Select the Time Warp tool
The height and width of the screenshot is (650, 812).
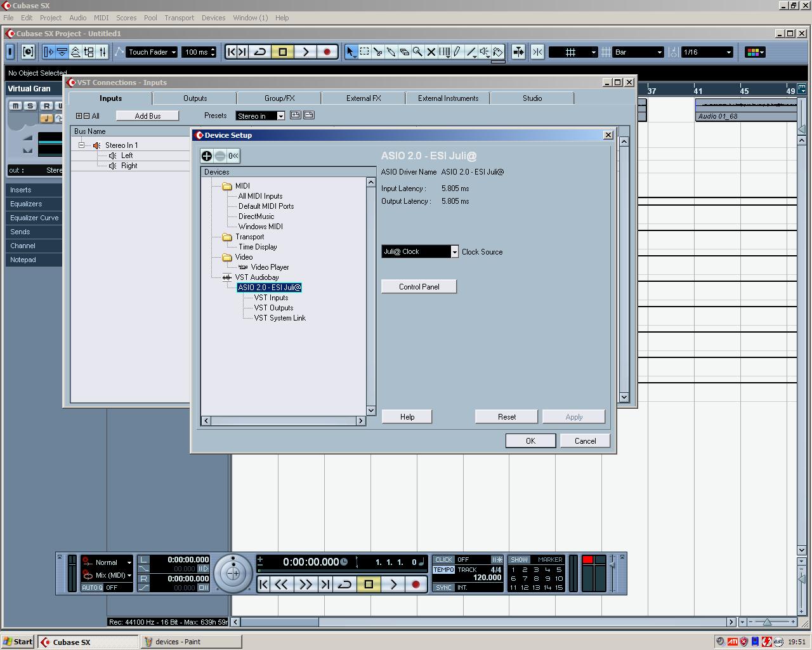[x=445, y=52]
